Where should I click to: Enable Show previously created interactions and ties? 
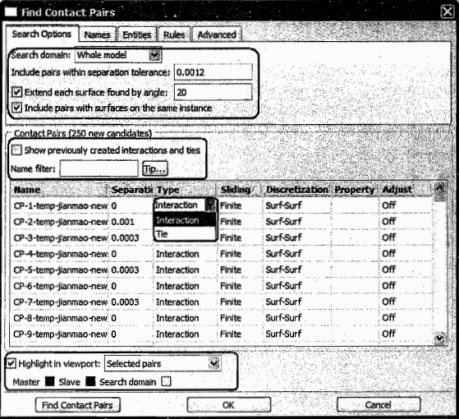(x=16, y=150)
